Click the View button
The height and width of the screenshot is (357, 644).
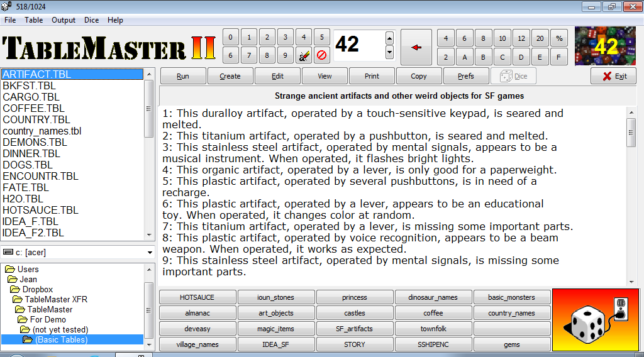click(x=325, y=76)
